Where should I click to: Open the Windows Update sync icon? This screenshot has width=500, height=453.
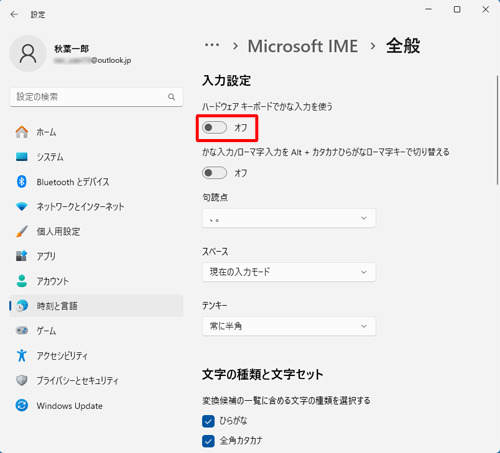pos(22,405)
